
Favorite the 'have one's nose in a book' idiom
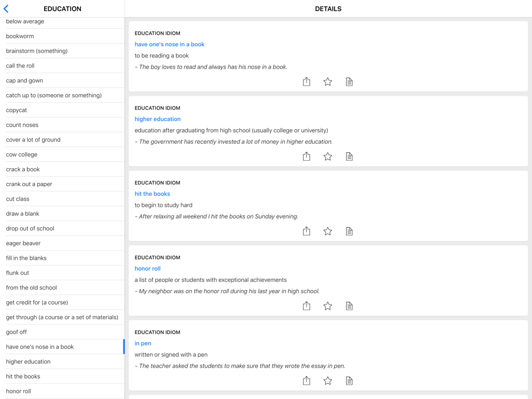[x=328, y=81]
